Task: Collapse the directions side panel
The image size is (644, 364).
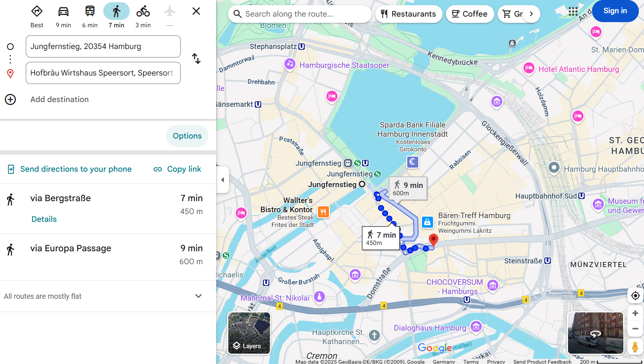Action: click(x=222, y=180)
